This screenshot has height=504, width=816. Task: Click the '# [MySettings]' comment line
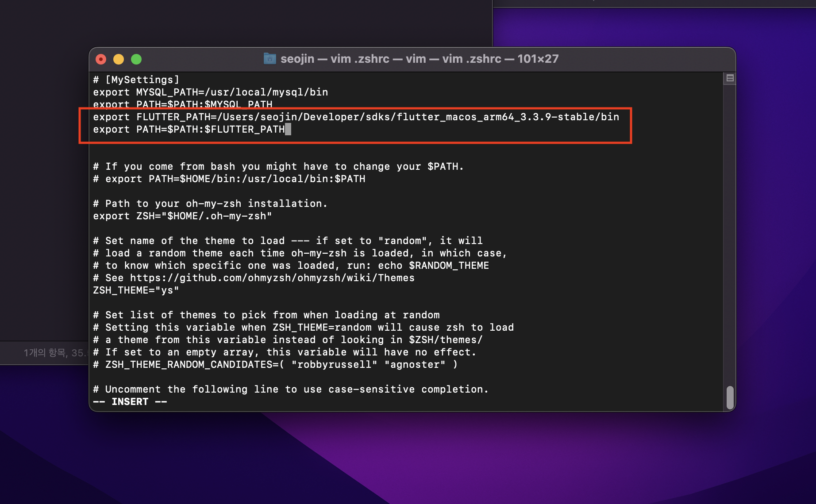coord(136,80)
